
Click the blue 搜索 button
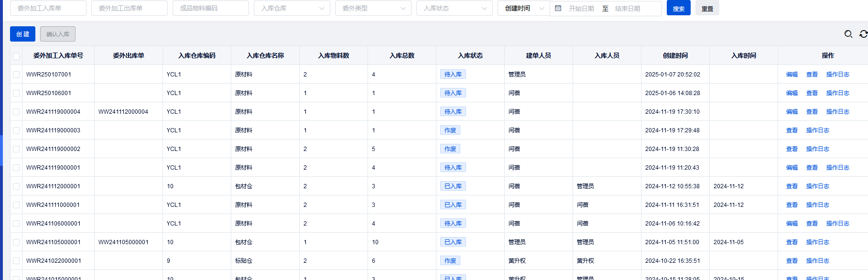coord(679,8)
